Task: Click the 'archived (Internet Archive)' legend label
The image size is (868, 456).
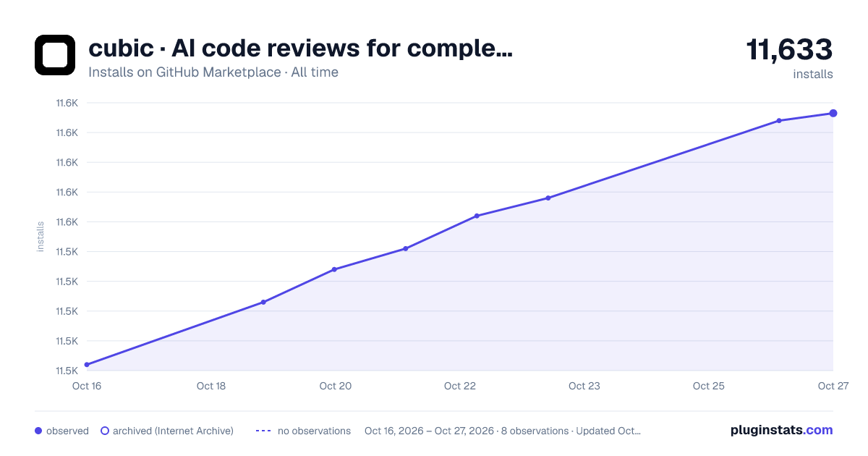Action: [x=173, y=431]
